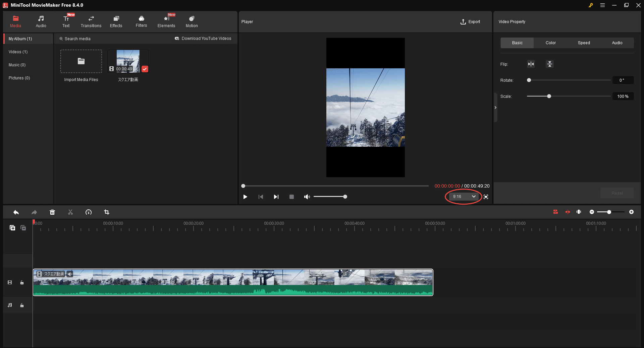Viewport: 644px width, 348px height.
Task: Click the full-screen preview icon in Player
Action: [486, 197]
